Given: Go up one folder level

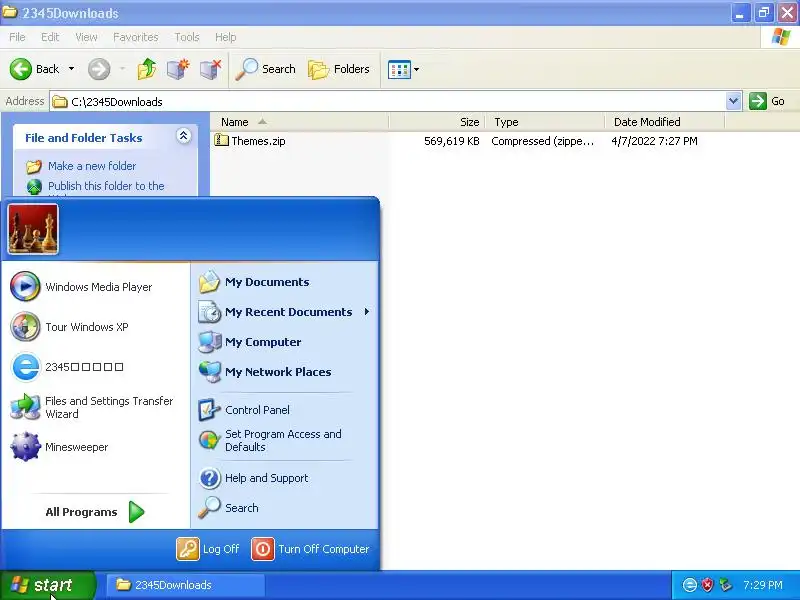Looking at the screenshot, I should [x=147, y=69].
